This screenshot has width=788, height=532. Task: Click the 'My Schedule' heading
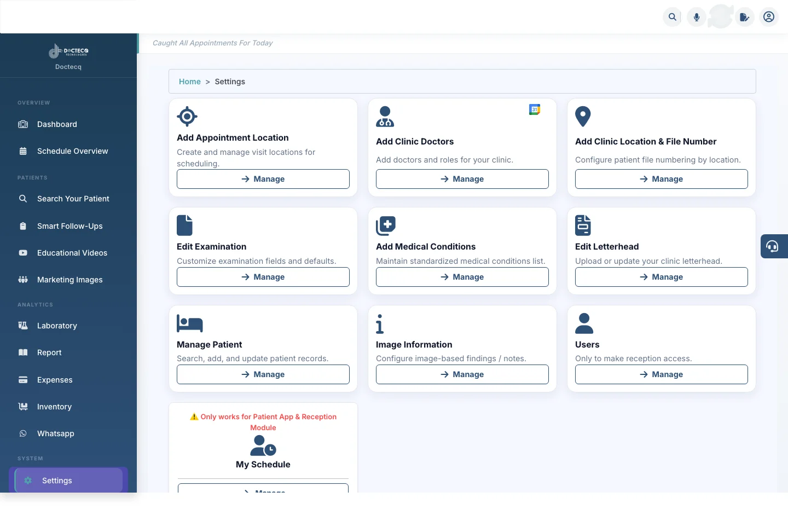coord(263,465)
